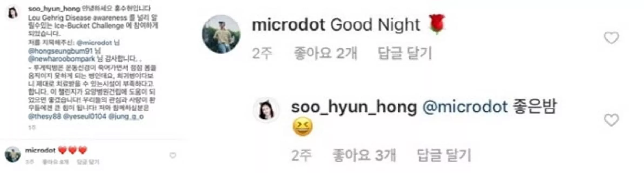Open microdot username on Good Night comment

point(288,25)
